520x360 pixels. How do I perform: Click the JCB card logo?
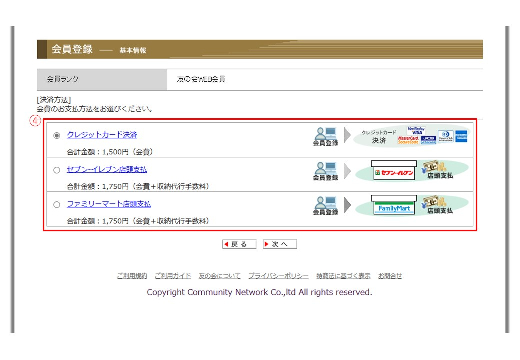(x=428, y=140)
